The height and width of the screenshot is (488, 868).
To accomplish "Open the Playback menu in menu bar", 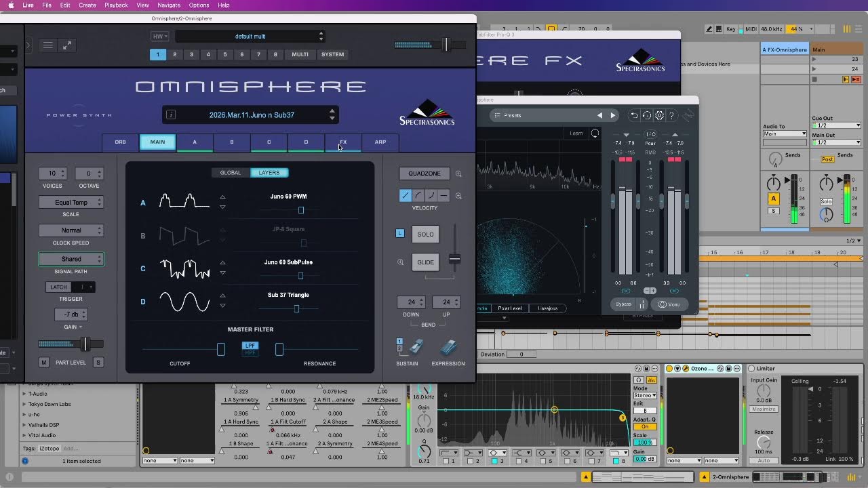I will (x=116, y=5).
